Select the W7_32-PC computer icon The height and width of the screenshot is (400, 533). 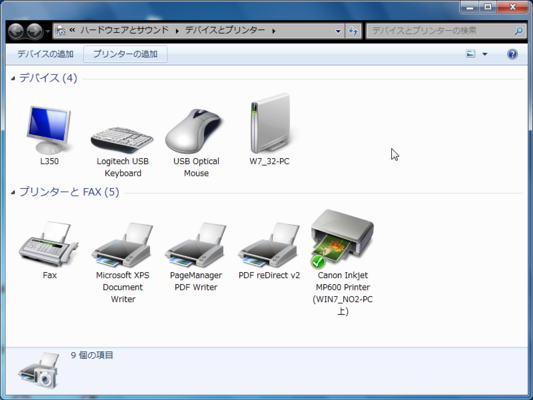[271, 123]
